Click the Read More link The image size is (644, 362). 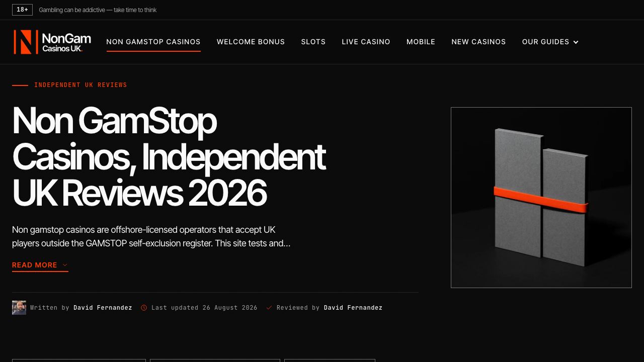40,265
